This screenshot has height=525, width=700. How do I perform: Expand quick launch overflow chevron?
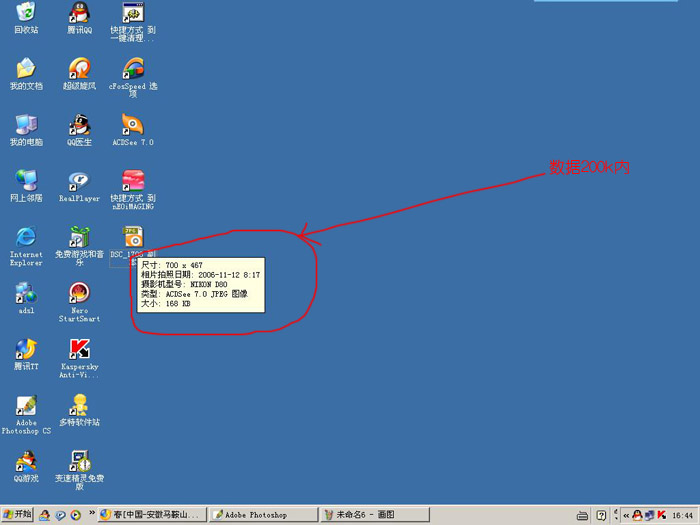pyautogui.click(x=92, y=512)
